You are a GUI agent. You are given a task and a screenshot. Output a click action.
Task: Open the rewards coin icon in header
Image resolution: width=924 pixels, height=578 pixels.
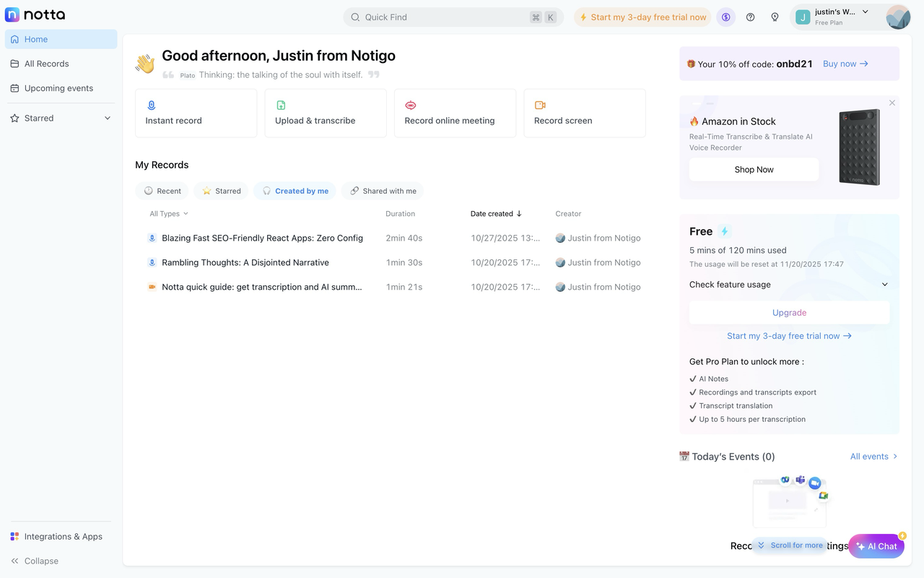[725, 17]
